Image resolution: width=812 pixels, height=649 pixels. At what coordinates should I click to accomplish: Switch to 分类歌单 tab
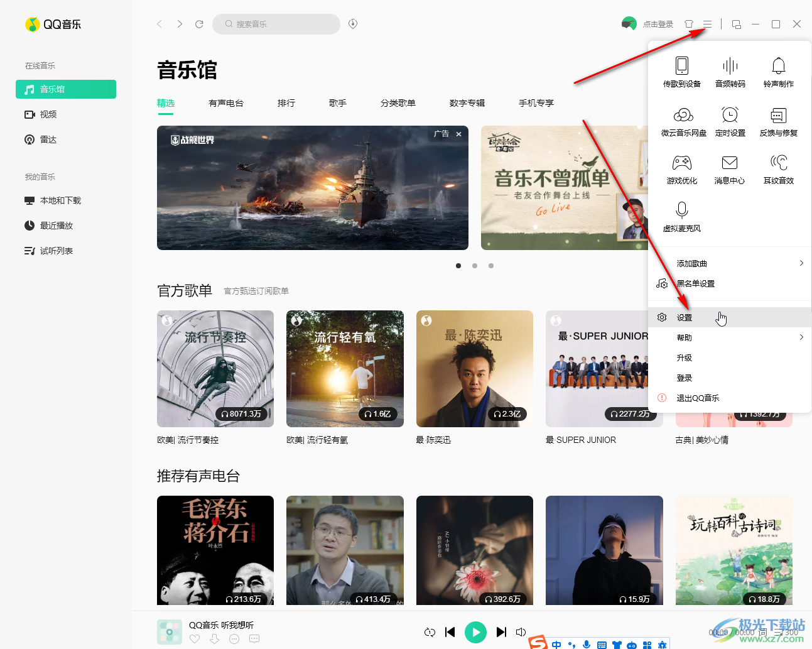pos(398,103)
